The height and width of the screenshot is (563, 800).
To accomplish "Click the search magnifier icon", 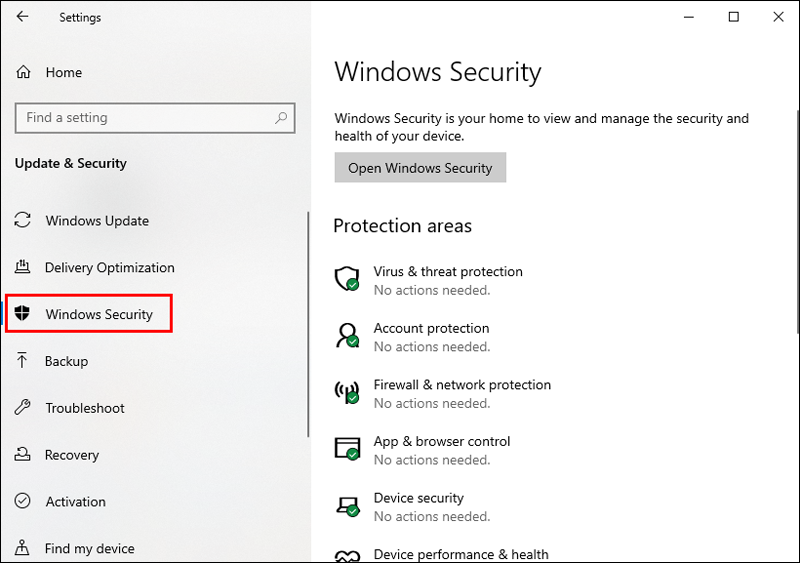I will [x=282, y=118].
